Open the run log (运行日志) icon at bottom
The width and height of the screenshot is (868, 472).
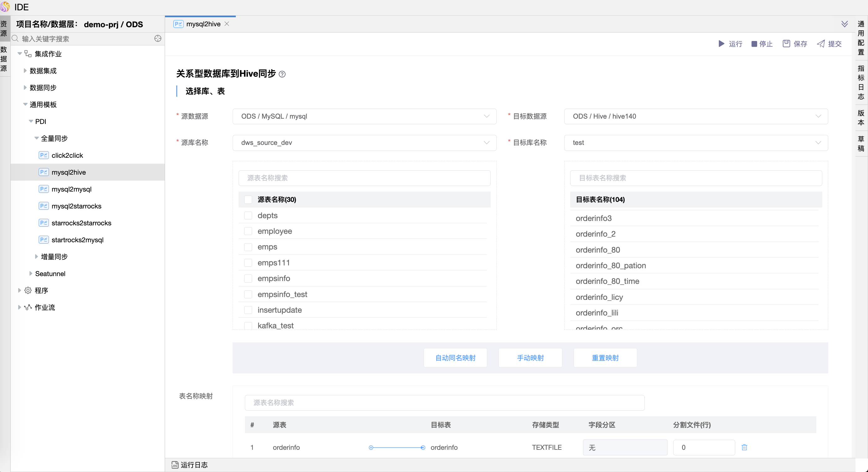pyautogui.click(x=175, y=465)
